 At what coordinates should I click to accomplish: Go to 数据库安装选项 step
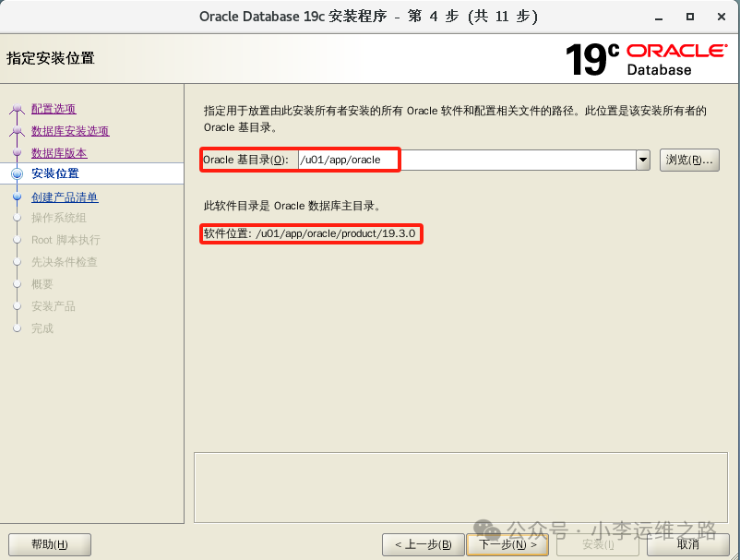pyautogui.click(x=70, y=131)
